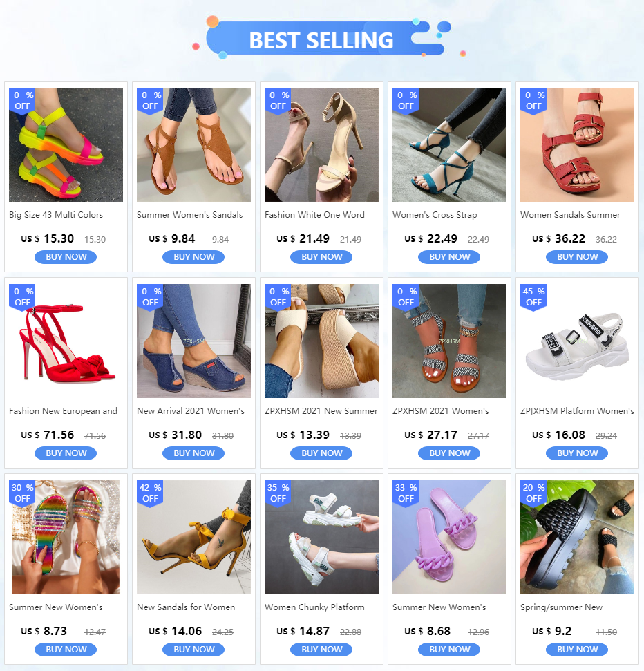Open the brown suede thong sandals image
The image size is (644, 671).
point(194,144)
